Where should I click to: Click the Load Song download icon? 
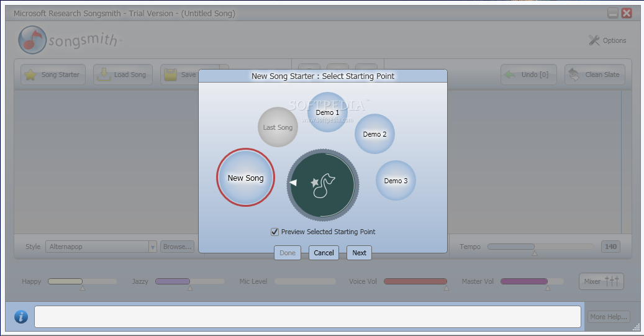(104, 75)
